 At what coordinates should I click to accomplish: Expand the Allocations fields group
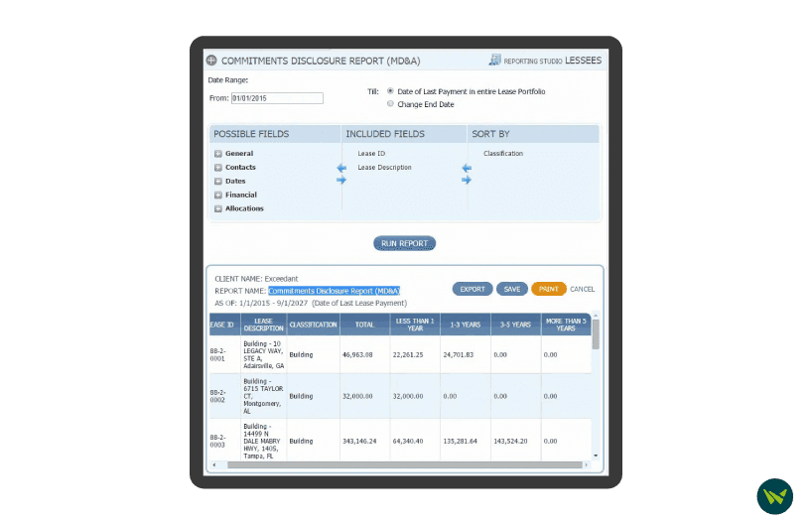[218, 208]
